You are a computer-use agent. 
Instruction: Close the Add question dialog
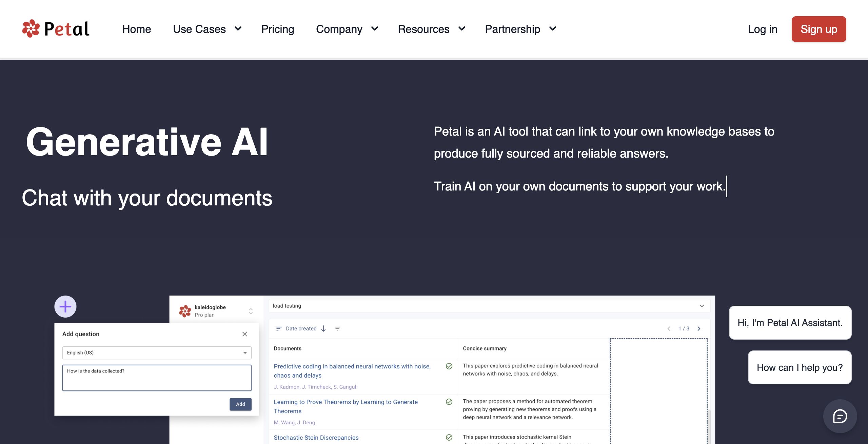(x=245, y=334)
